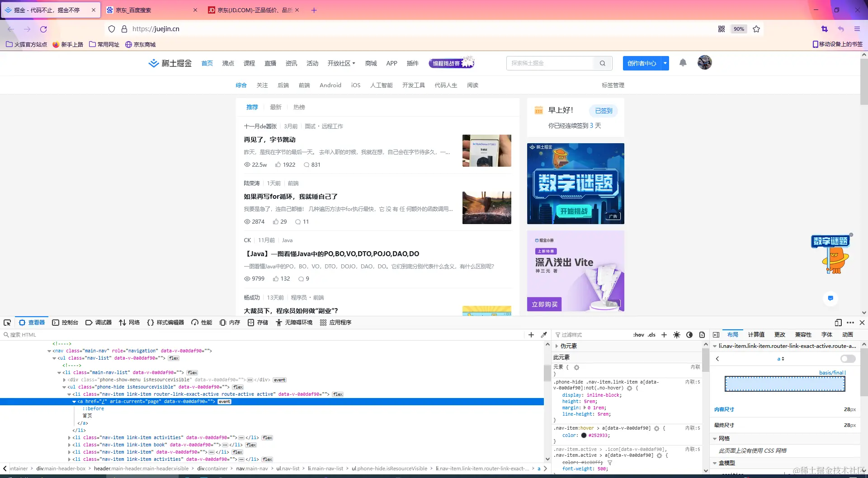Viewport: 868px width, 478px height.
Task: Enable the flexbox overlay switch in Layout panel
Action: point(847,358)
